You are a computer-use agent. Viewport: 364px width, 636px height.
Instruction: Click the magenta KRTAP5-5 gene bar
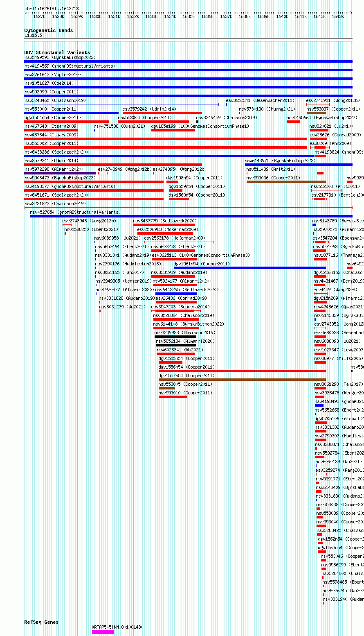pos(103,632)
